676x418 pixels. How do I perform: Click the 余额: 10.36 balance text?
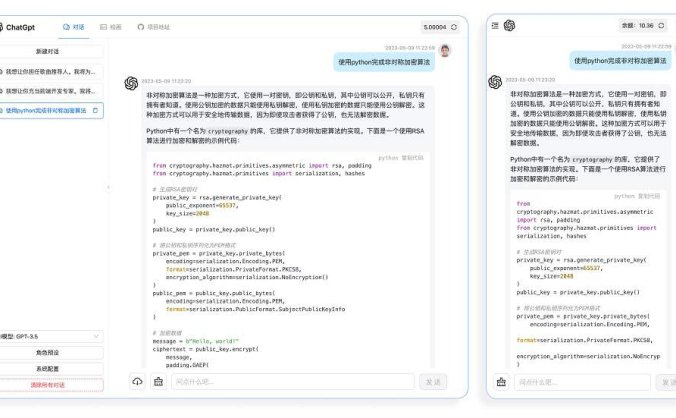637,26
